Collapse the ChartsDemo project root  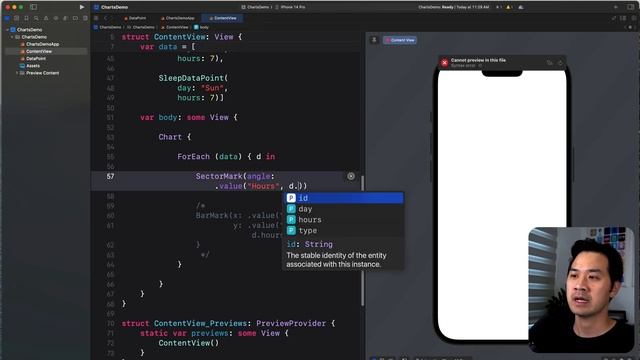[7, 30]
